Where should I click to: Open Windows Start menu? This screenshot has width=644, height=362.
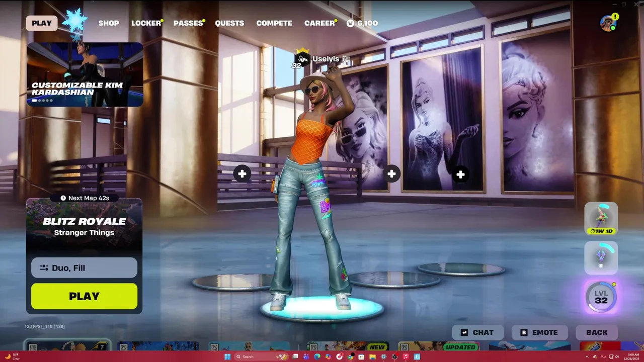(x=227, y=356)
